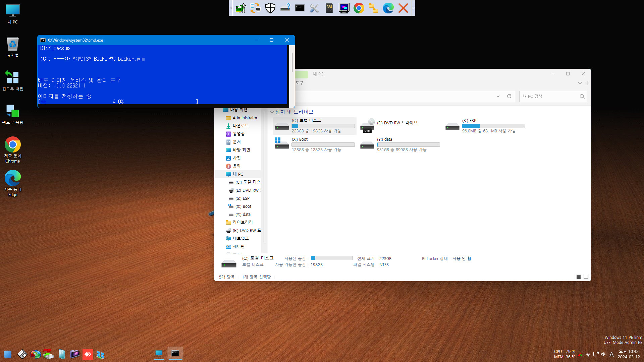Viewport: 644px width, 362px height.
Task: Open the clock showing 오후 10:42
Action: click(629, 354)
